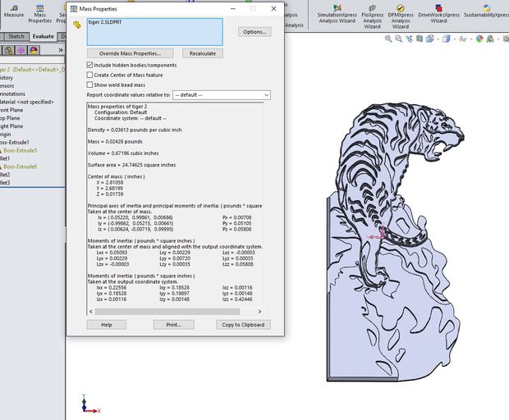Select Sensors in feature tree

click(7, 86)
